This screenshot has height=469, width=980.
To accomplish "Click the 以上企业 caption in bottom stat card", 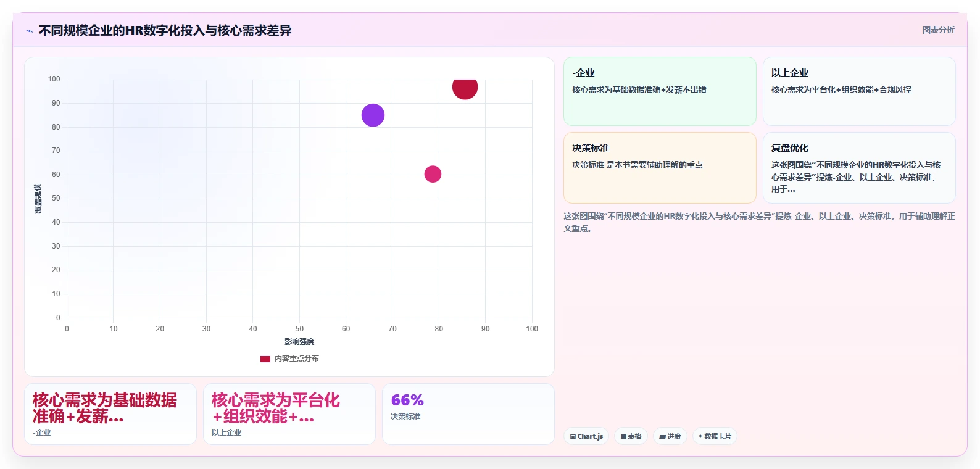I will (x=226, y=433).
